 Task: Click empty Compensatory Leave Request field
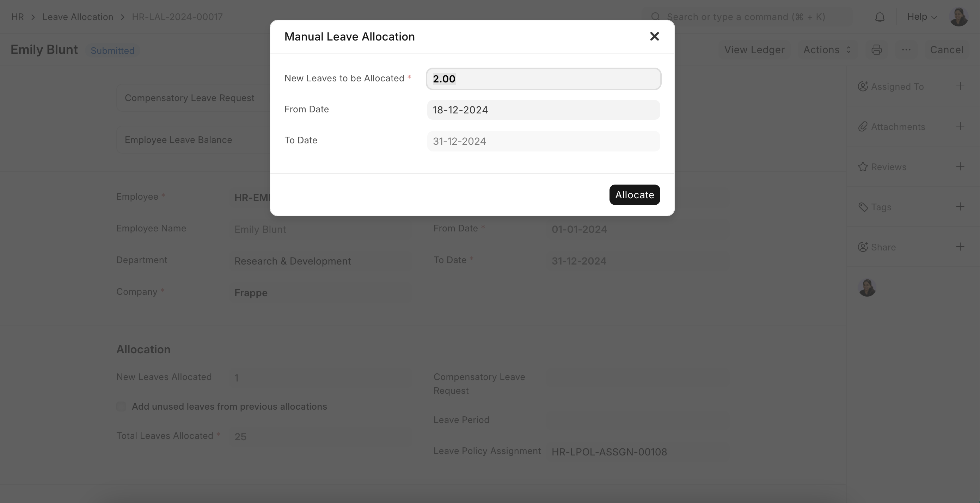[x=638, y=378]
